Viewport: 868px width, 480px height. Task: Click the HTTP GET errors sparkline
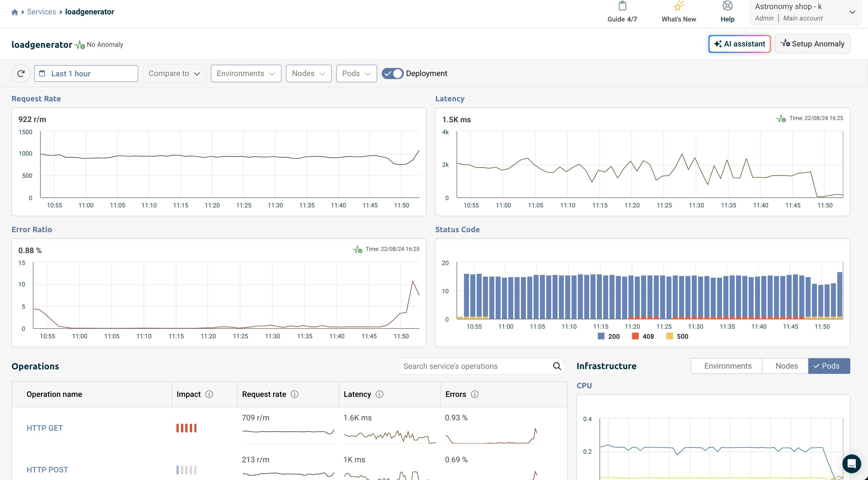pos(491,436)
